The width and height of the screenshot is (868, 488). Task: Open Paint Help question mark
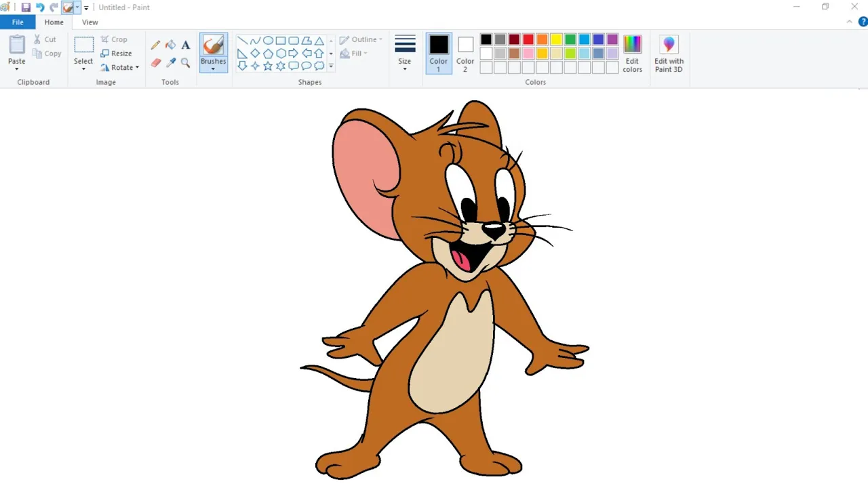point(863,22)
